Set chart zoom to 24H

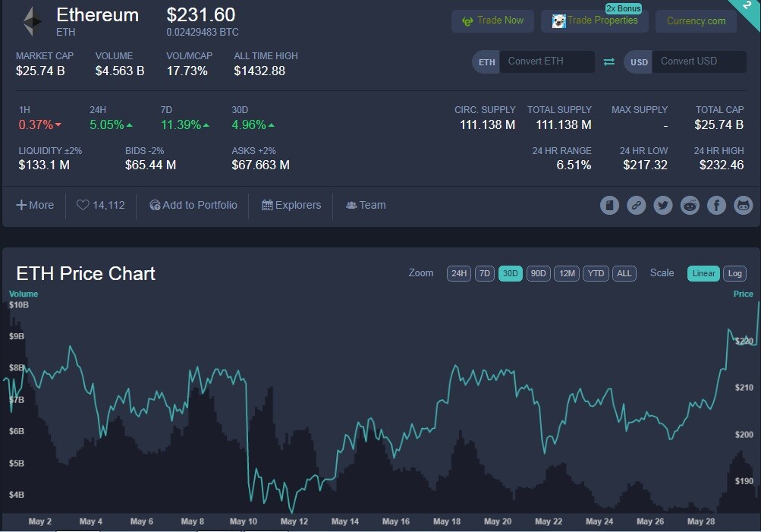[458, 273]
